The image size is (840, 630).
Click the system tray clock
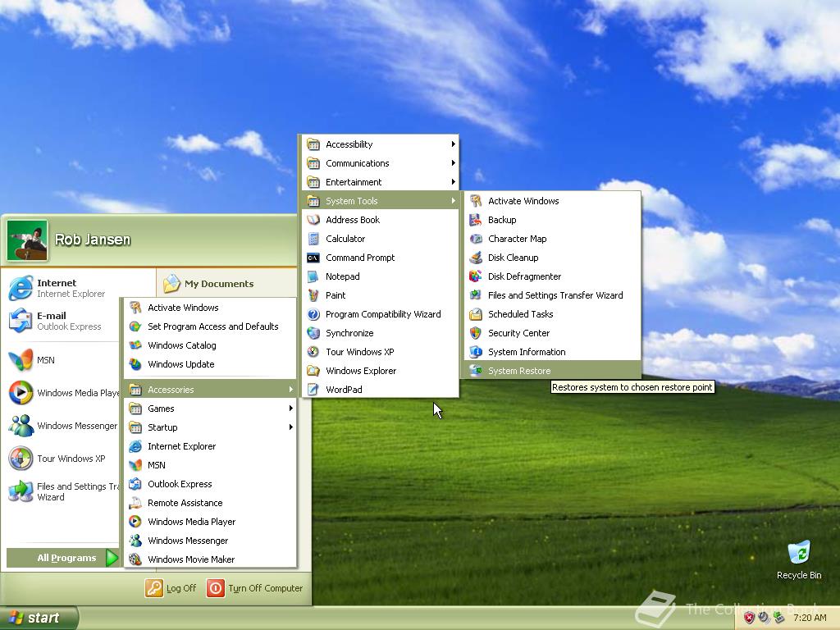[810, 618]
